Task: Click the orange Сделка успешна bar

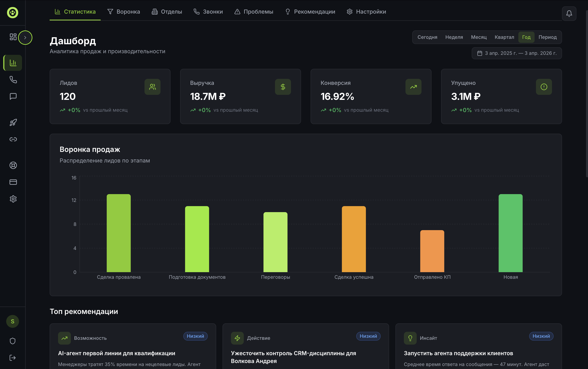Action: [354, 239]
